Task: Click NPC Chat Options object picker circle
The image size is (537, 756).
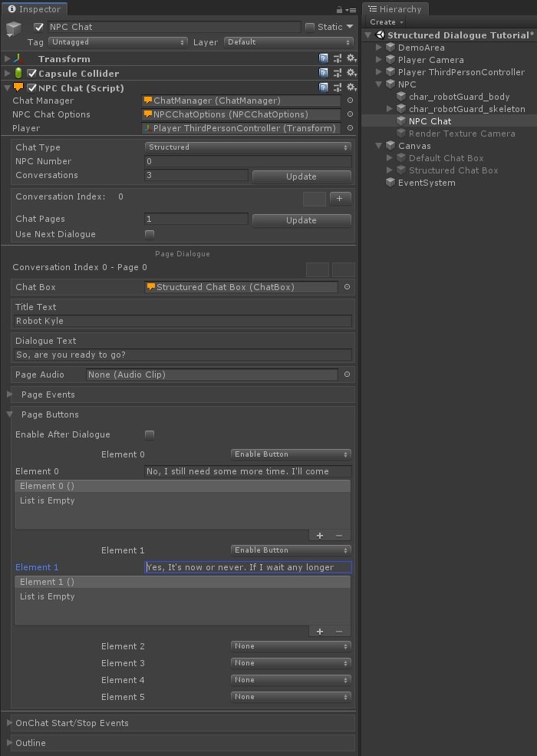Action: (350, 114)
